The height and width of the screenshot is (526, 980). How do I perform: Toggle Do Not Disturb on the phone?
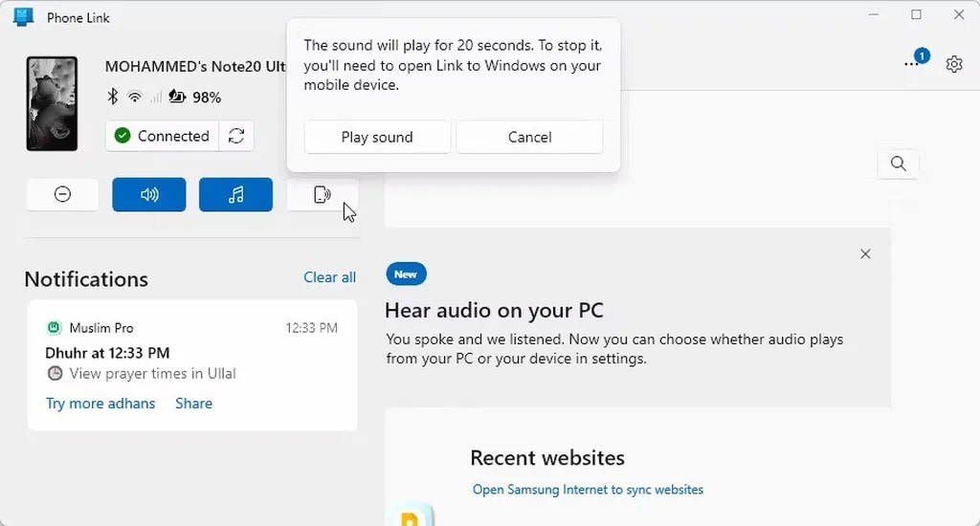coord(62,194)
